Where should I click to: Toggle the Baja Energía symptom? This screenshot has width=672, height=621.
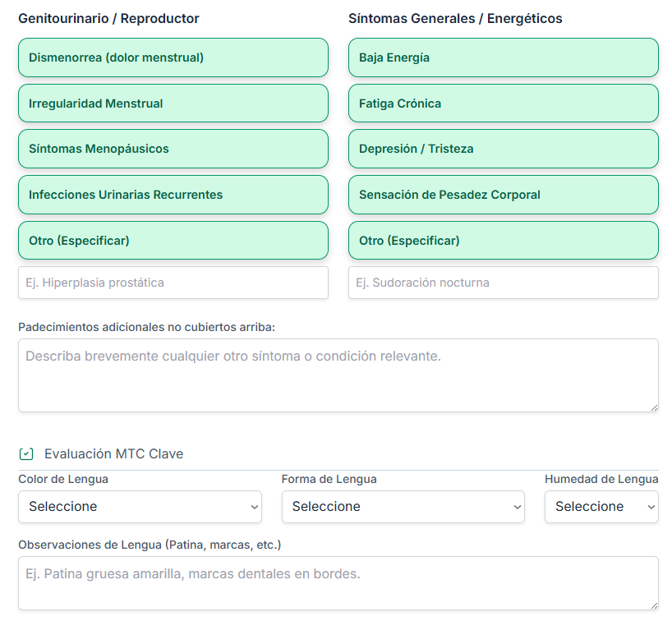coord(503,57)
